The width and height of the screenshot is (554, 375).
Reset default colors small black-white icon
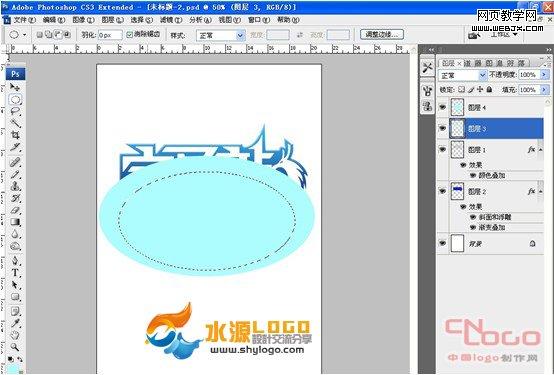click(10, 359)
